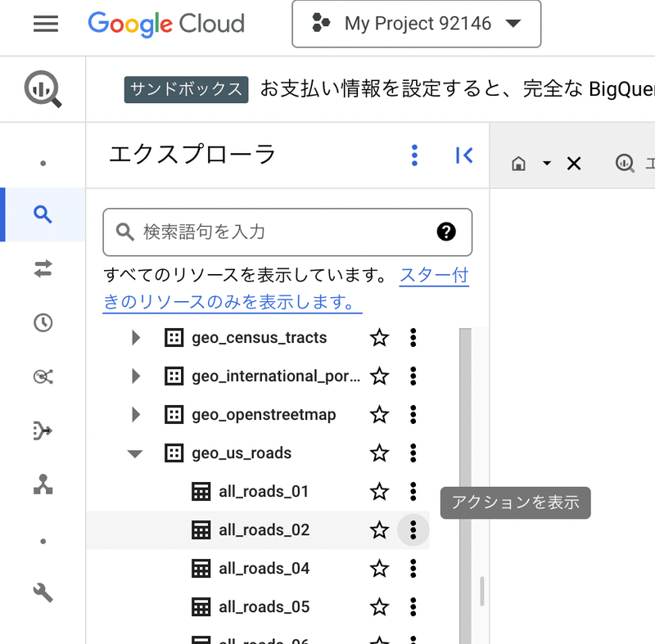Expand the geo_census_tracts dataset

point(136,338)
